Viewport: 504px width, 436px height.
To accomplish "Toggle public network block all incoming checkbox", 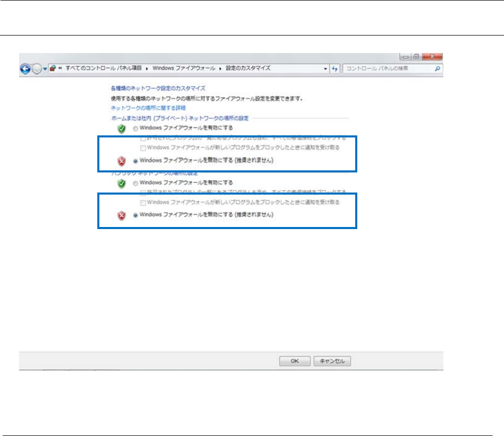I will coord(143,193).
